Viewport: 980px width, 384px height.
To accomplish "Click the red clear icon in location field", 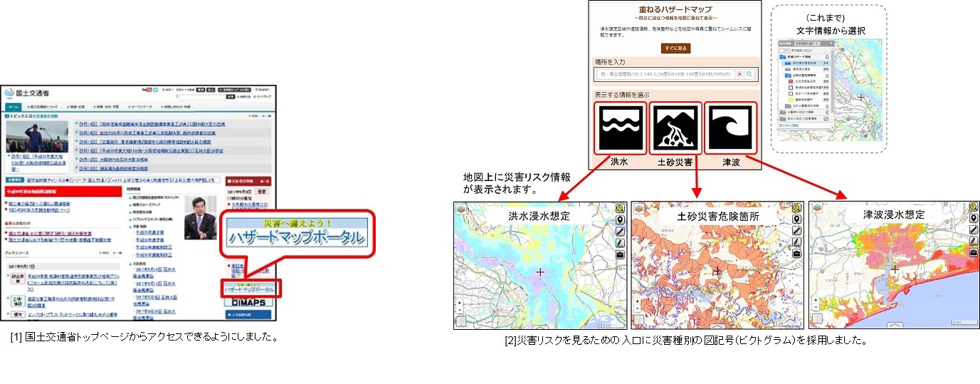I will point(739,74).
